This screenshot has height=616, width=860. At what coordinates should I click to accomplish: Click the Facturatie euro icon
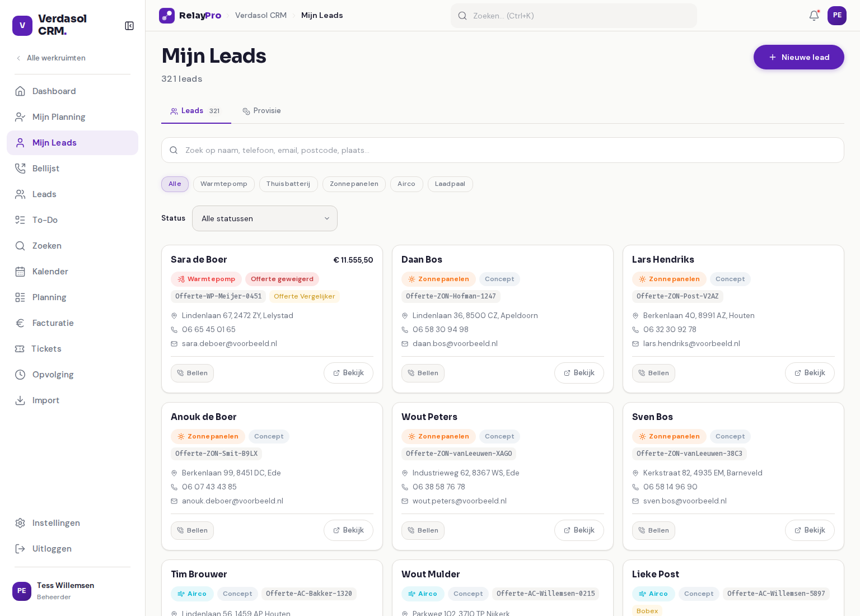click(x=20, y=323)
